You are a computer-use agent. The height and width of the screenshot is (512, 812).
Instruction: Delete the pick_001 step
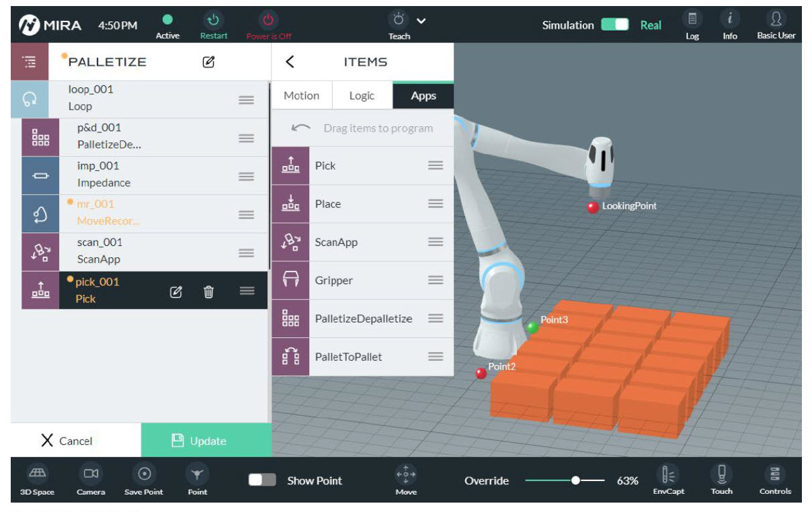pos(209,292)
